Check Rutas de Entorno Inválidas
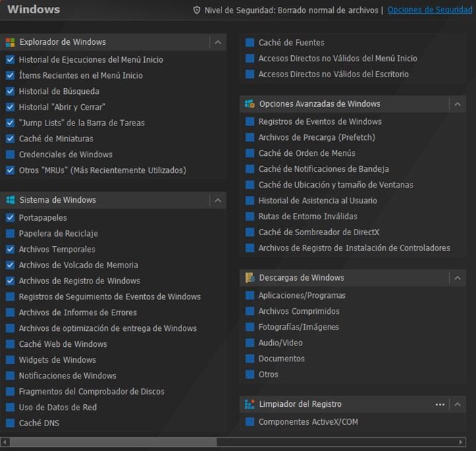 250,217
